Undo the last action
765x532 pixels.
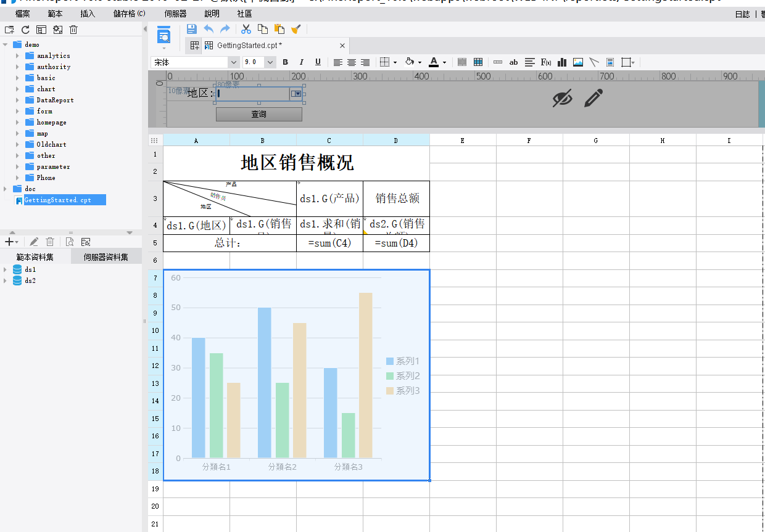209,28
